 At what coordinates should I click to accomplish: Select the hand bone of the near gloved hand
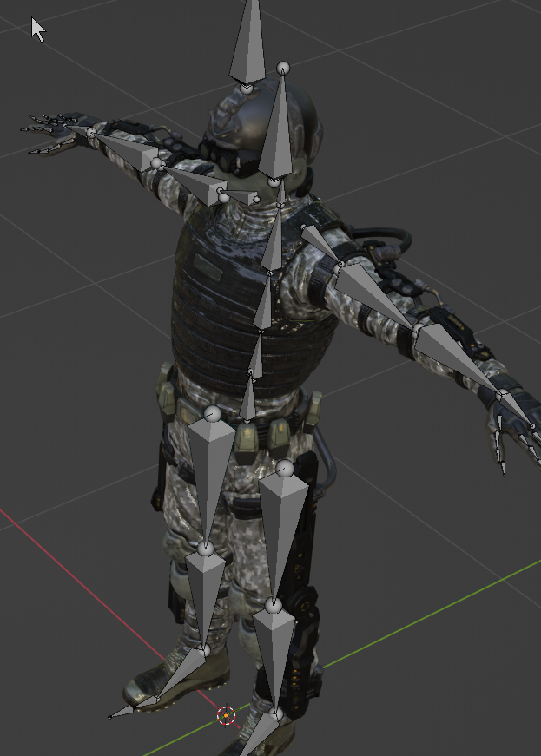click(516, 409)
